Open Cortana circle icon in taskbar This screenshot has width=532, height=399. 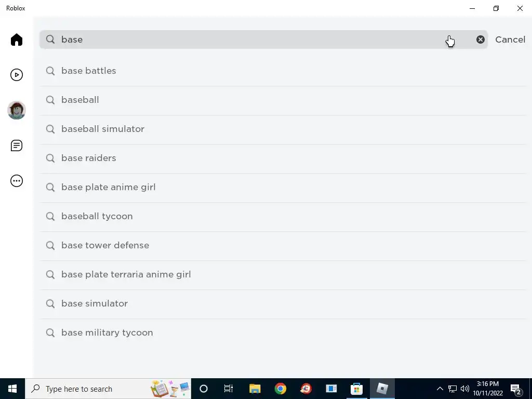(203, 389)
